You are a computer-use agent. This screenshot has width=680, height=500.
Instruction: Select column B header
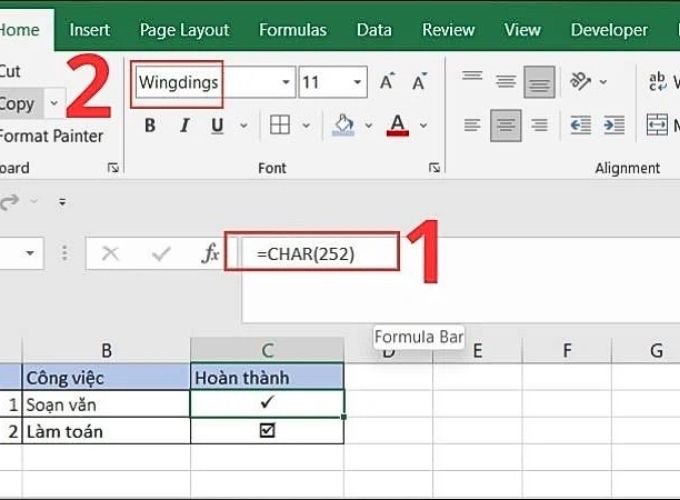(106, 350)
